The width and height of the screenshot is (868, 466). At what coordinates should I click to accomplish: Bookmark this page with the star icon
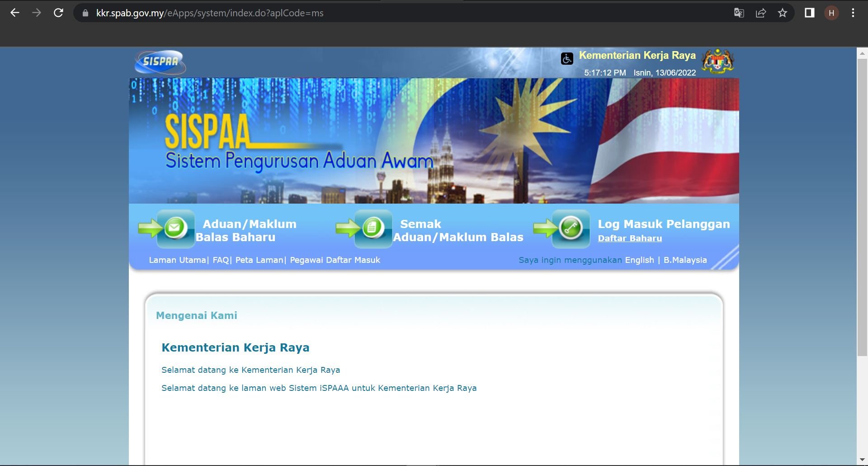(783, 13)
